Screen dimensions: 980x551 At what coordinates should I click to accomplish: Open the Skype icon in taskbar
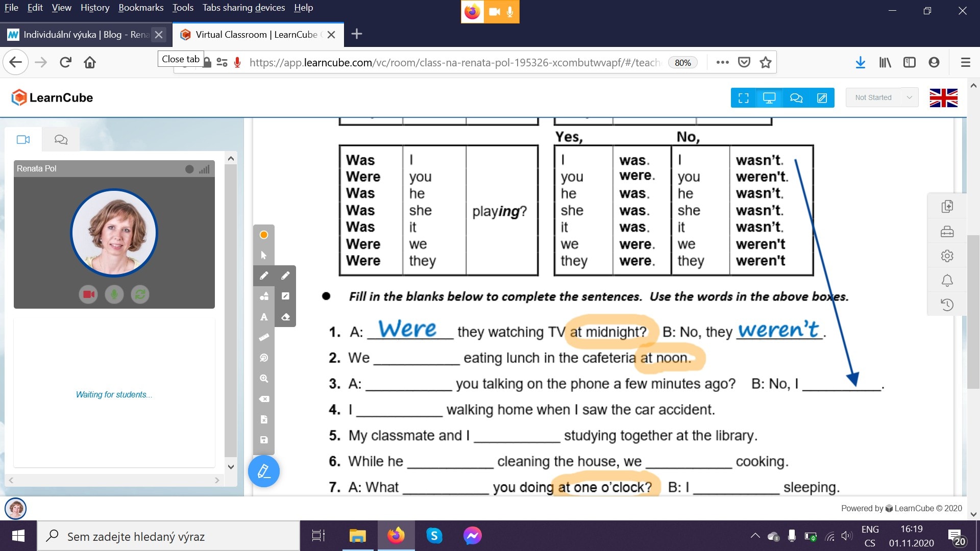click(434, 536)
